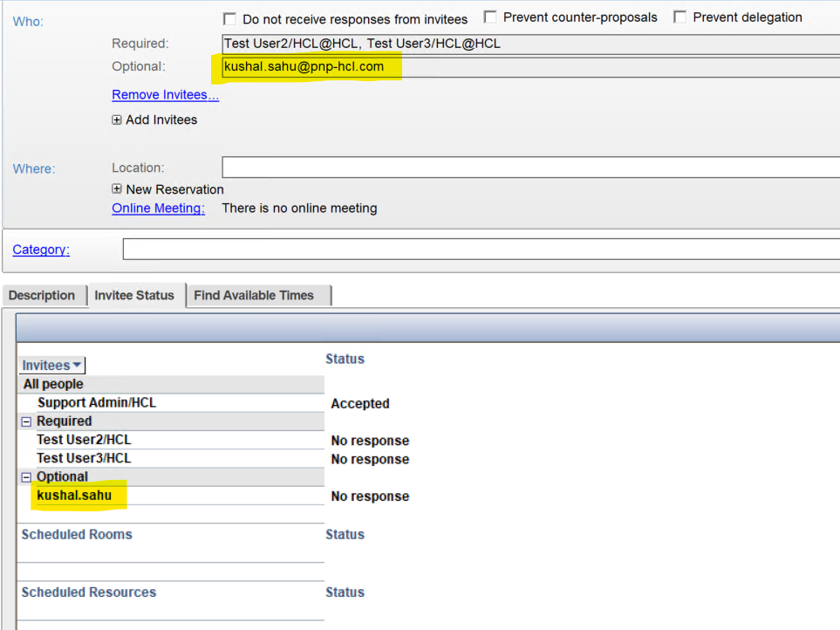The width and height of the screenshot is (840, 630).
Task: Expand the Add Invitees section
Action: pos(117,120)
